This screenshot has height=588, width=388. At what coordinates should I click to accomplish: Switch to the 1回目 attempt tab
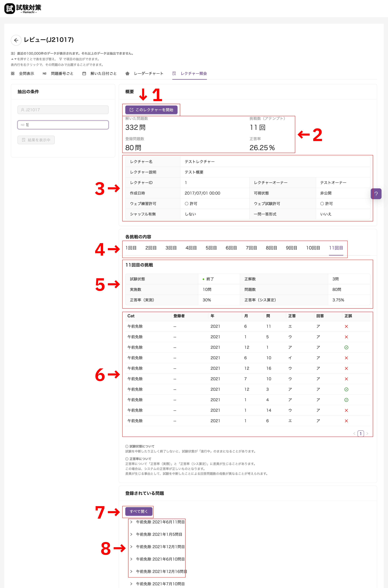(131, 248)
